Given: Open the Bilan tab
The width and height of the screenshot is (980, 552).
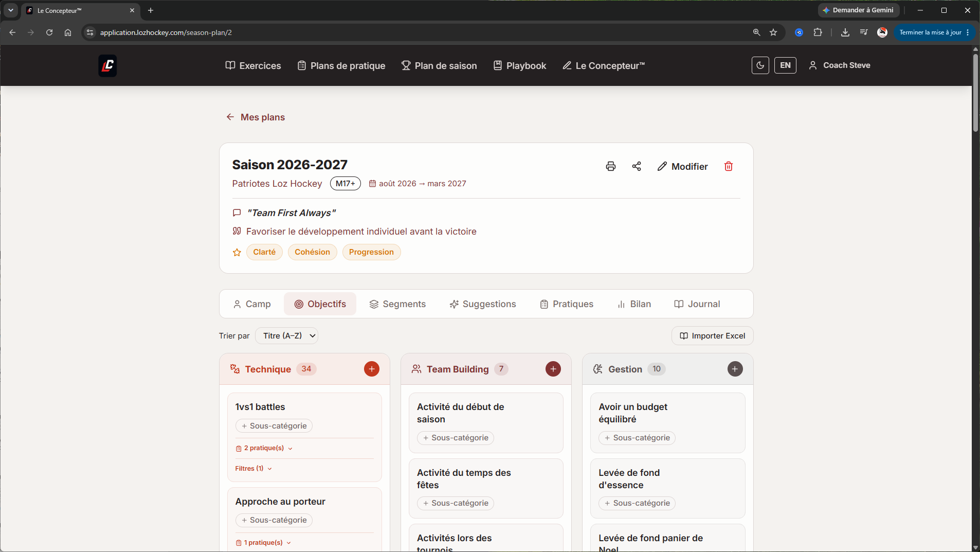Looking at the screenshot, I should coord(634,304).
